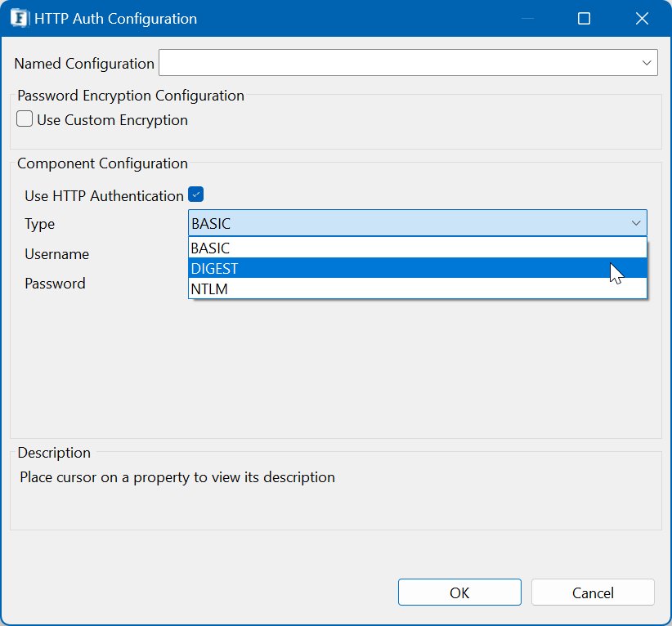Click the Password property label
Image resolution: width=672 pixels, height=626 pixels.
tap(55, 284)
